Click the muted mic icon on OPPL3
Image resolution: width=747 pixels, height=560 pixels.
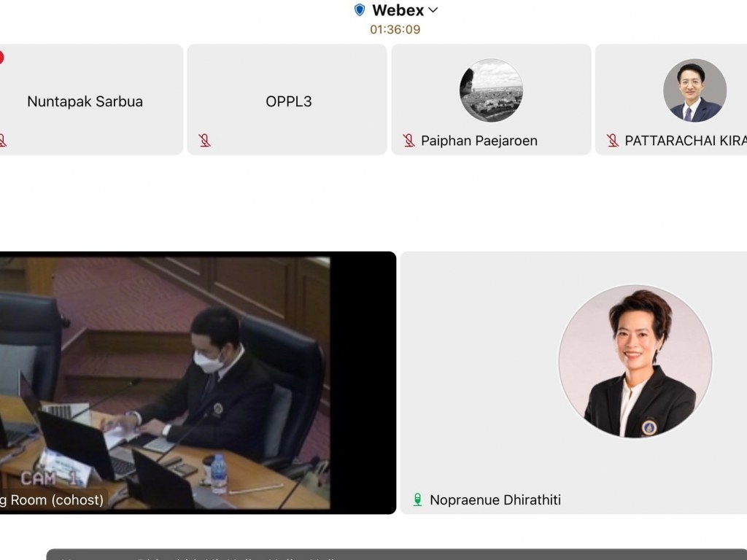[x=205, y=141]
